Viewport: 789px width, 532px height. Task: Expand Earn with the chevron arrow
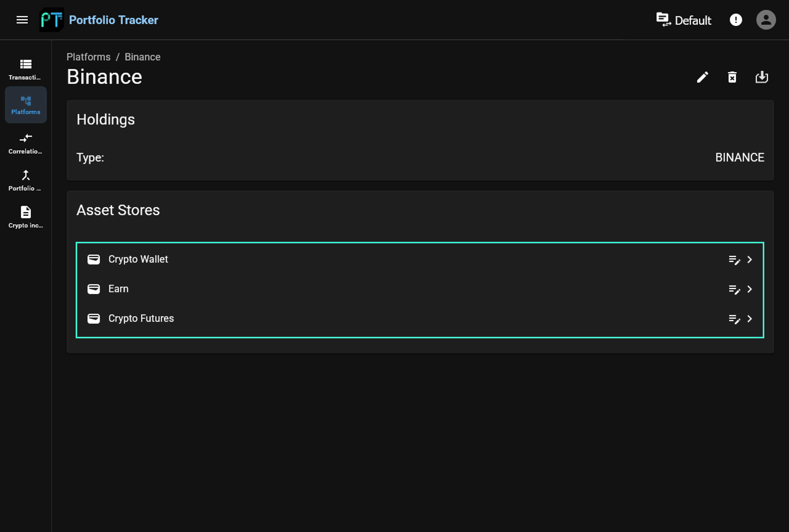[x=750, y=289]
